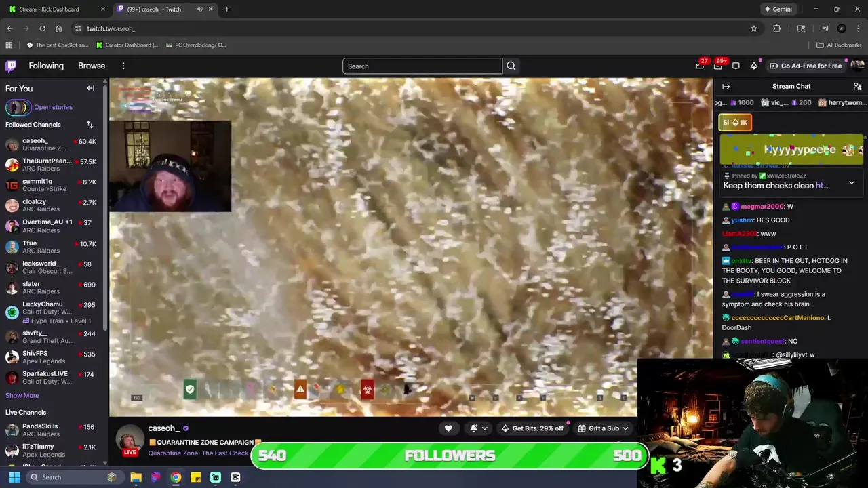Go to browser home page
This screenshot has width=868, height=488.
(58, 28)
